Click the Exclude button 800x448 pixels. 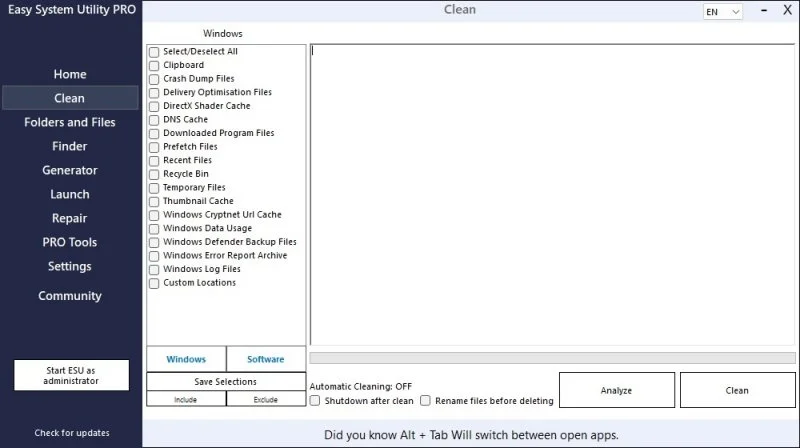coord(266,400)
